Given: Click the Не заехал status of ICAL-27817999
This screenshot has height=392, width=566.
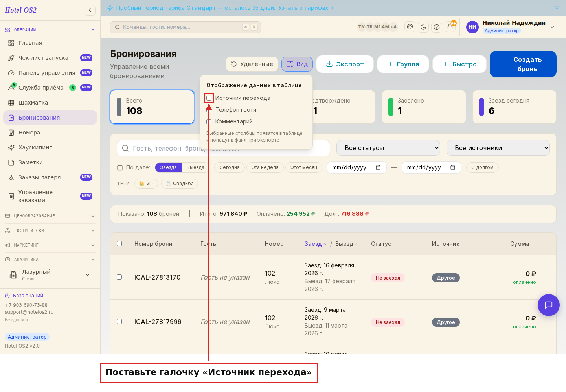Looking at the screenshot, I should tap(388, 322).
